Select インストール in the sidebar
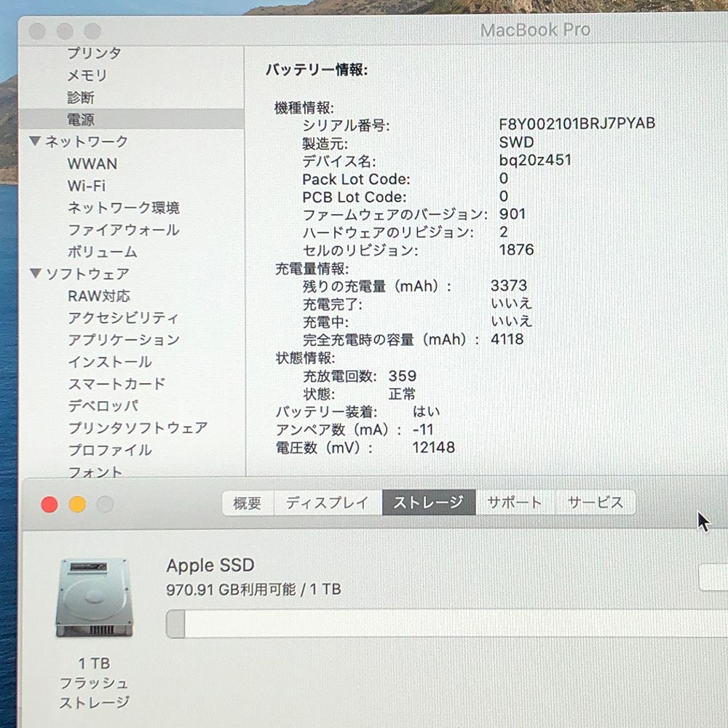The image size is (728, 728). click(x=110, y=362)
